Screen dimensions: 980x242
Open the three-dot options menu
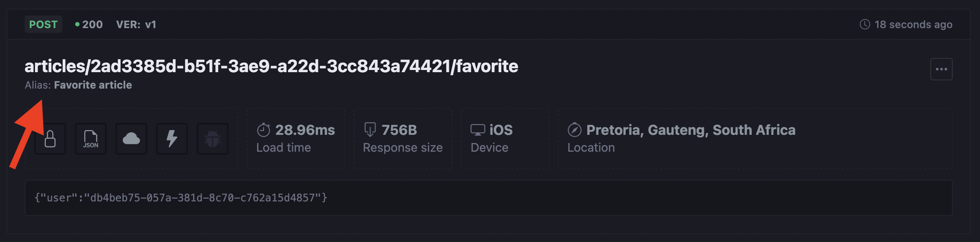click(x=942, y=69)
